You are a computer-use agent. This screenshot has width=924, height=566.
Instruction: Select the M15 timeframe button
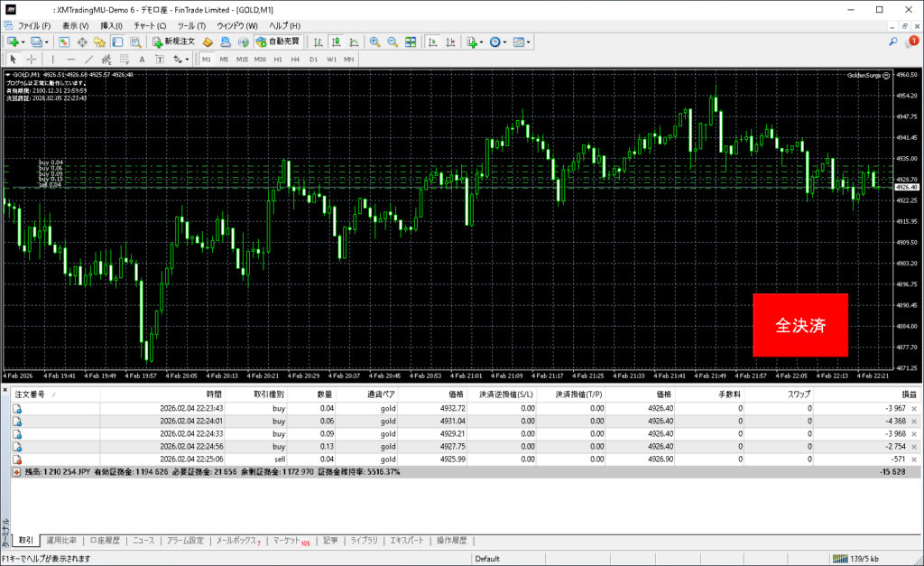242,60
